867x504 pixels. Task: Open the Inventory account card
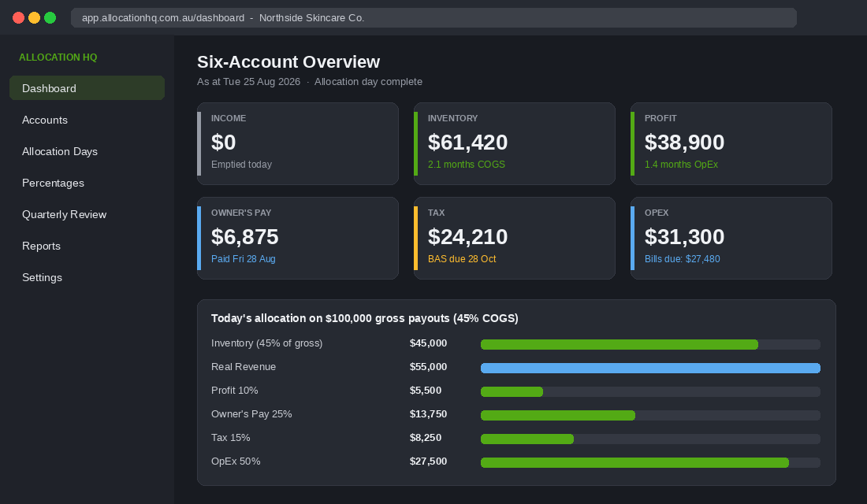click(514, 143)
